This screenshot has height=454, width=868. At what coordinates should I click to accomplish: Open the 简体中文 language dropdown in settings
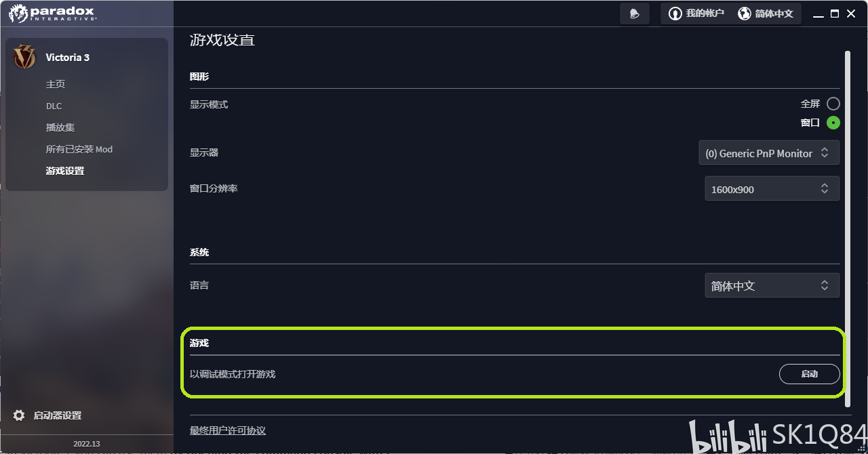click(x=772, y=285)
